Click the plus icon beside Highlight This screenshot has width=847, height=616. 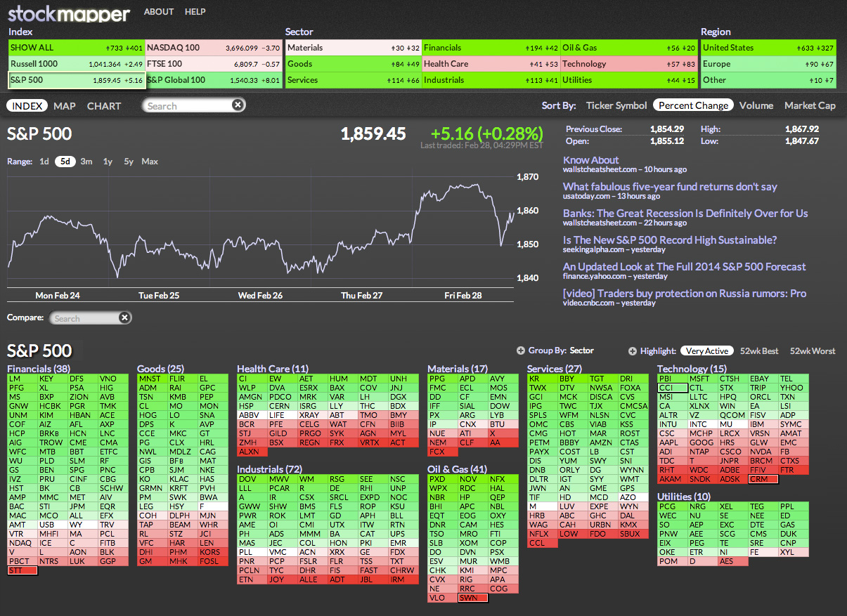coord(632,350)
